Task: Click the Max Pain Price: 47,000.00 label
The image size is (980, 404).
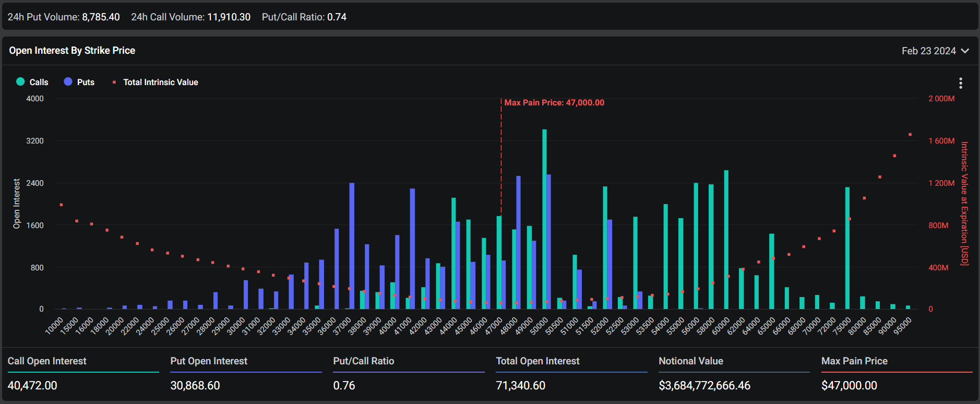Action: (x=554, y=103)
